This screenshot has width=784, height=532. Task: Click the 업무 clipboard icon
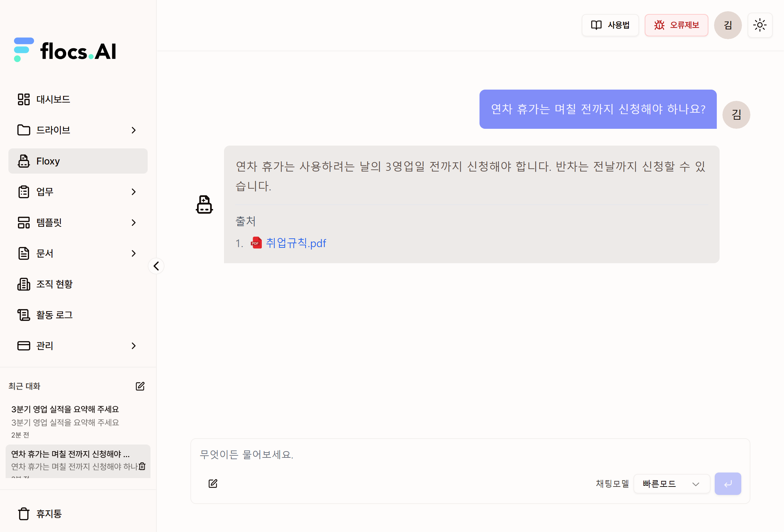(x=24, y=192)
